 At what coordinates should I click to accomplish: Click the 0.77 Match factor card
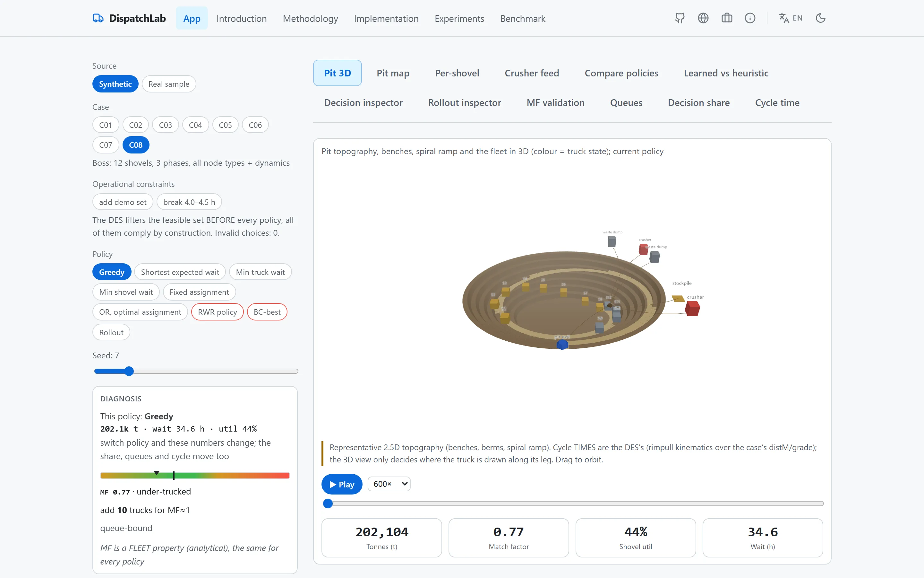tap(509, 538)
